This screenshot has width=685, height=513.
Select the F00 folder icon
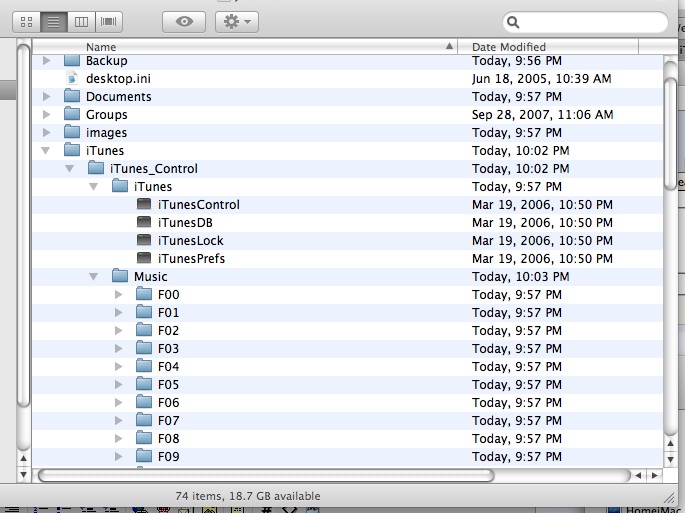pyautogui.click(x=144, y=294)
